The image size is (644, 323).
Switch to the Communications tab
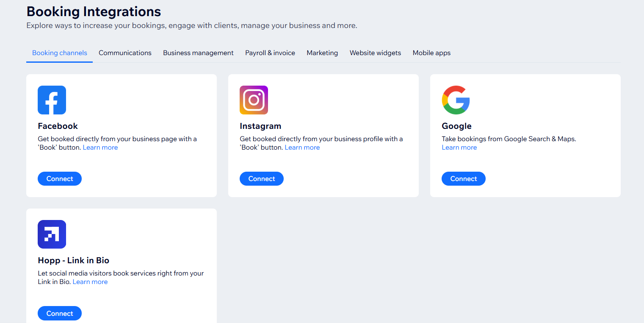(x=125, y=53)
